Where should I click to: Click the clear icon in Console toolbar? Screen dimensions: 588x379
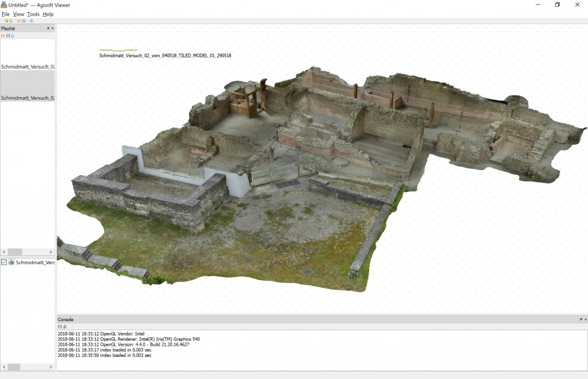click(64, 326)
